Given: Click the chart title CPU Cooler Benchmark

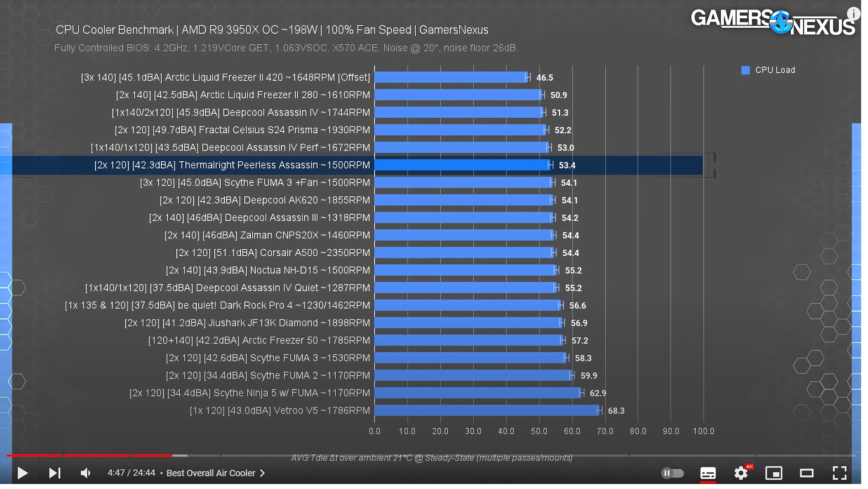Looking at the screenshot, I should click(x=272, y=30).
